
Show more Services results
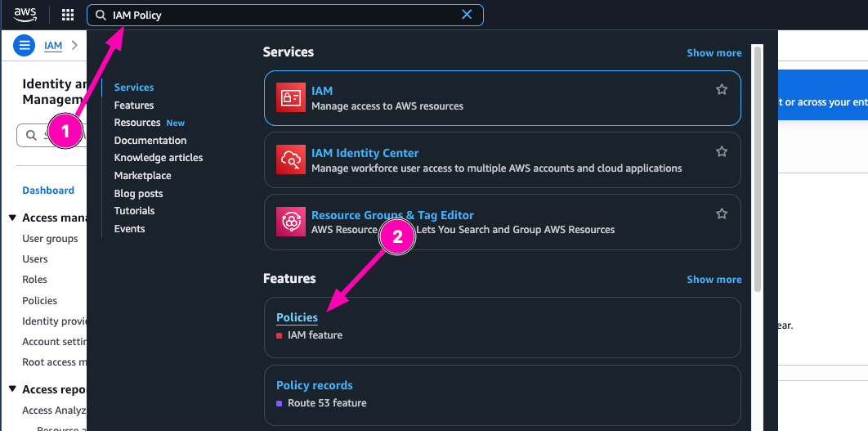(714, 53)
